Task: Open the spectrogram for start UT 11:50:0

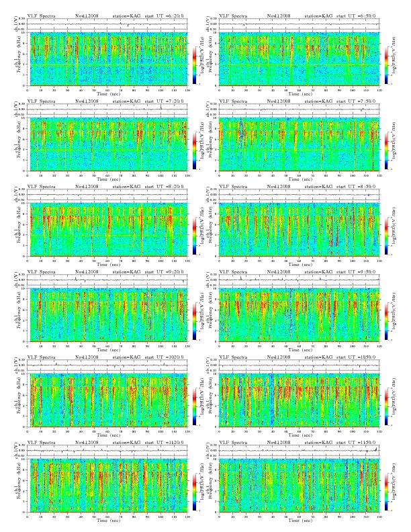Action: (x=299, y=486)
